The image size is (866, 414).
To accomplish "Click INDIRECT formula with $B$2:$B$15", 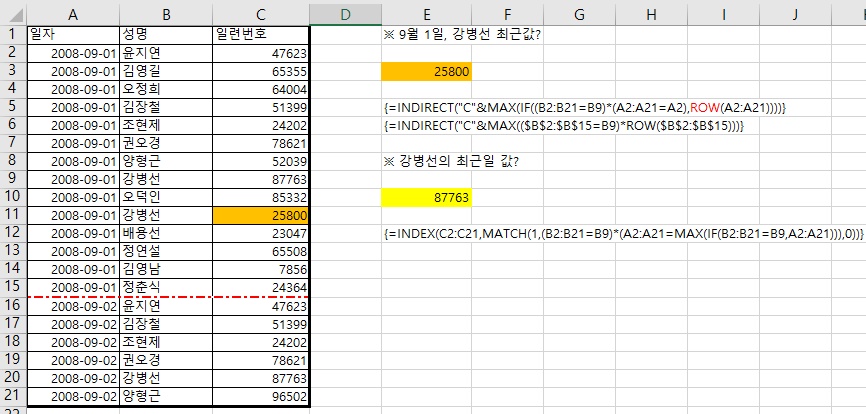I will (x=564, y=125).
